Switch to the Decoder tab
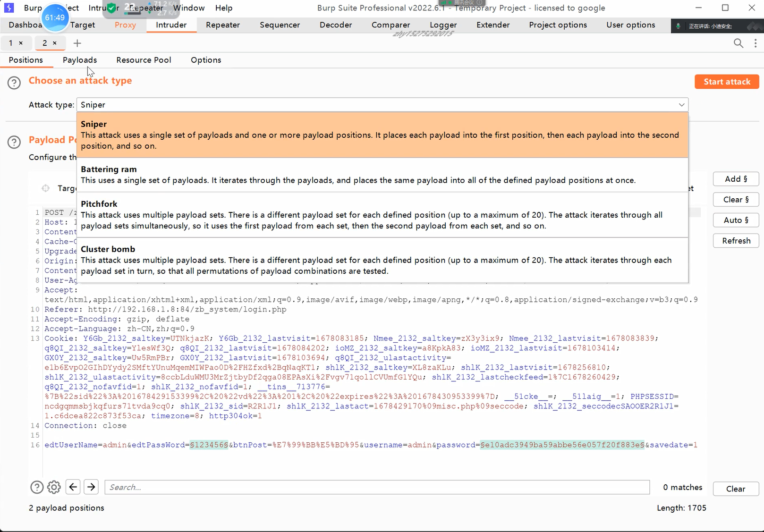The image size is (764, 532). [x=336, y=25]
